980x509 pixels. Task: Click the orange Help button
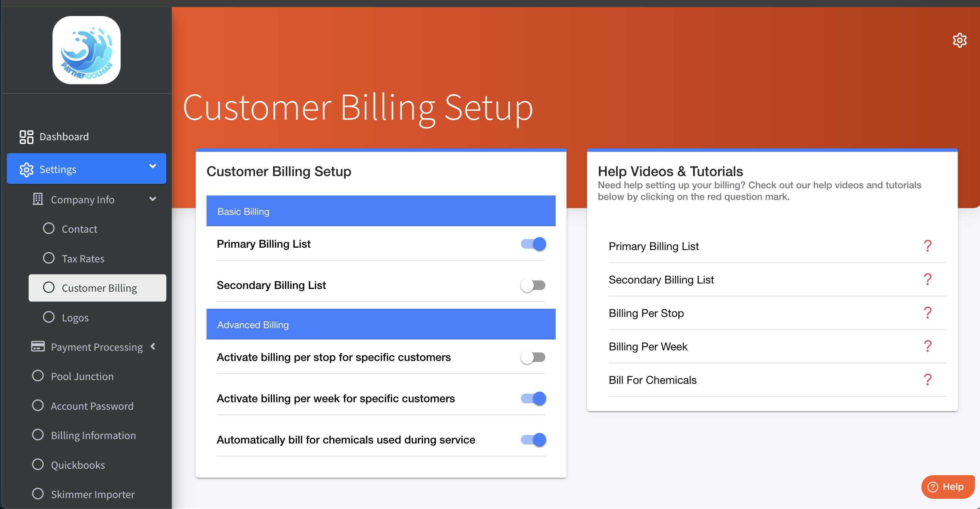[x=947, y=486]
